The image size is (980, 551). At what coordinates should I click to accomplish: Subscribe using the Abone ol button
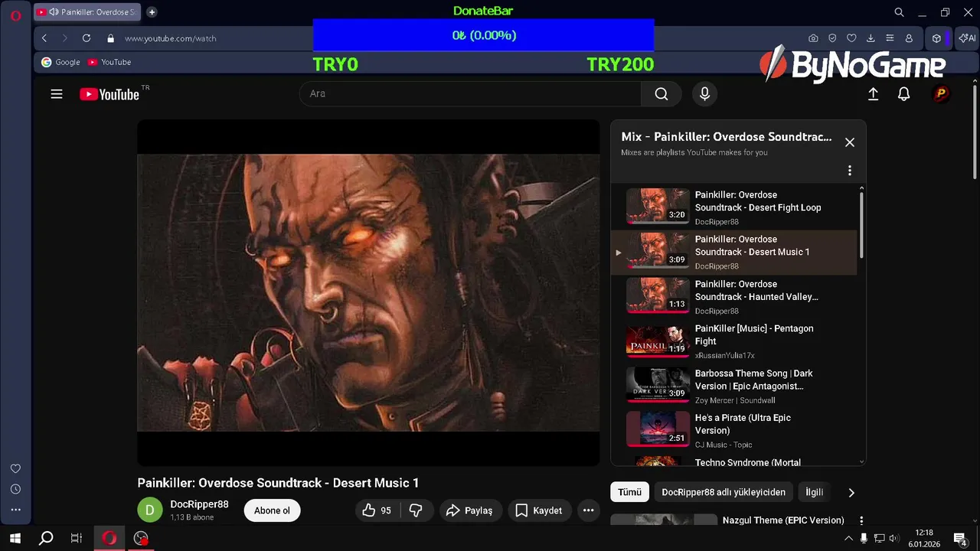[x=272, y=510]
